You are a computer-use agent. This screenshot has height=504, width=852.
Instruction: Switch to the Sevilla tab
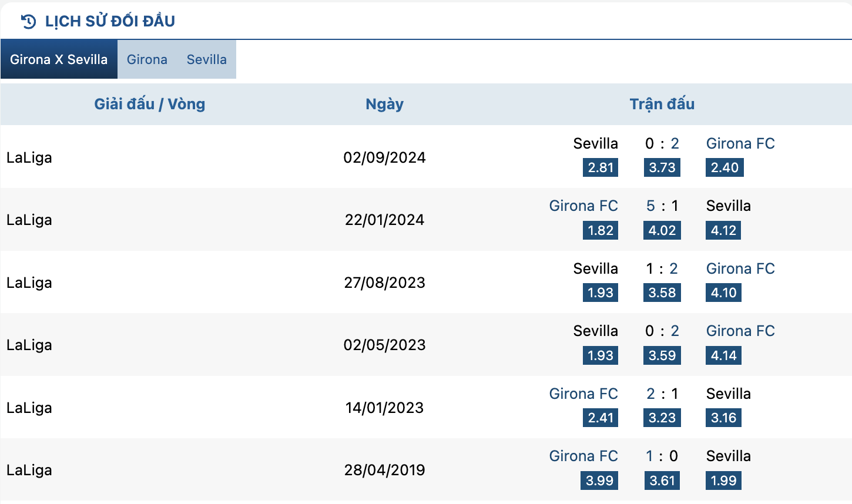pos(207,59)
